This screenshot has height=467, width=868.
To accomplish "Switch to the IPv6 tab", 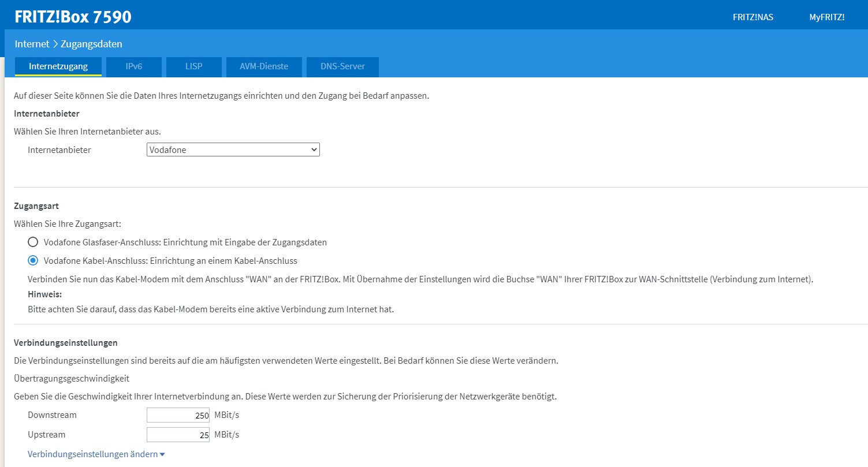I will pyautogui.click(x=134, y=66).
